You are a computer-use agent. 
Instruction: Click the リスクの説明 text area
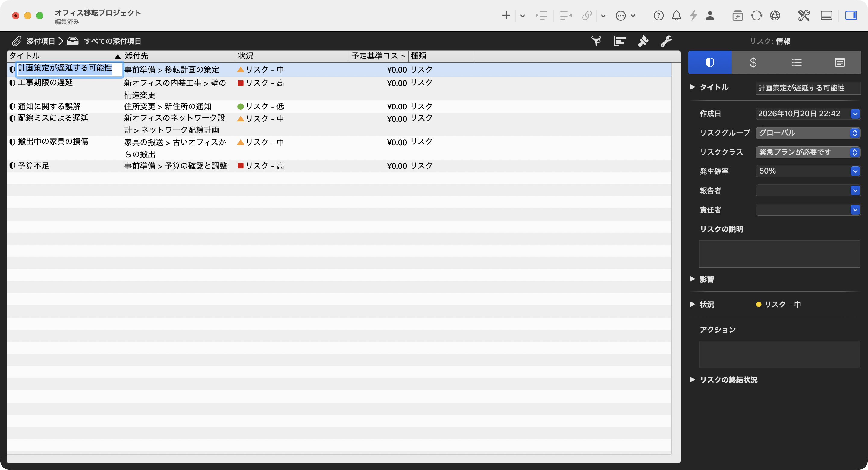pos(779,254)
